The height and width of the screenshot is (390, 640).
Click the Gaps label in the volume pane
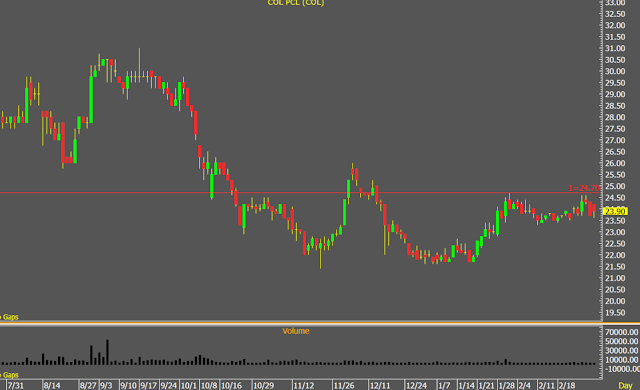pyautogui.click(x=10, y=375)
